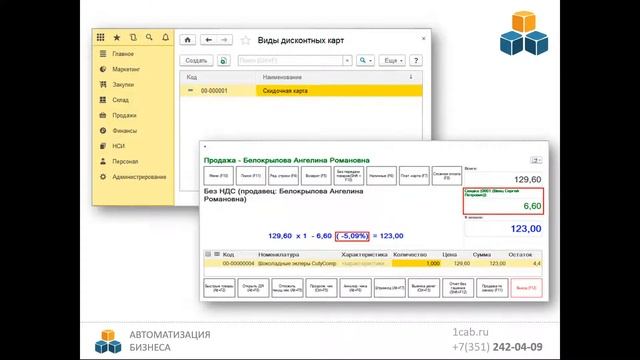This screenshot has height=360, width=640.
Task: Open the Закупки section label
Action: (123, 84)
